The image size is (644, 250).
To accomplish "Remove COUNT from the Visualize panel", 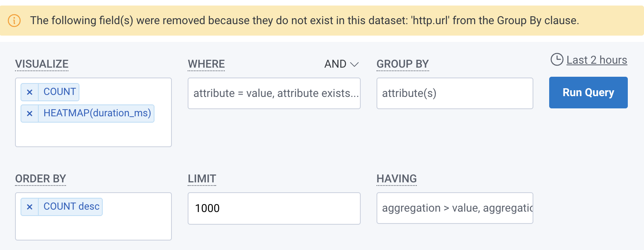I will pyautogui.click(x=29, y=92).
